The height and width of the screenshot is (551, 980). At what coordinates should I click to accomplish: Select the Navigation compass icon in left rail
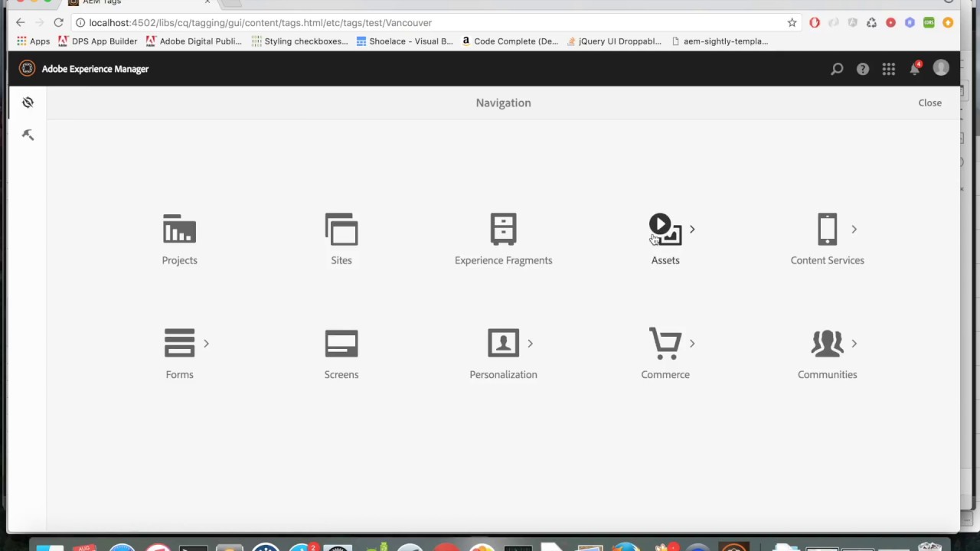point(28,103)
